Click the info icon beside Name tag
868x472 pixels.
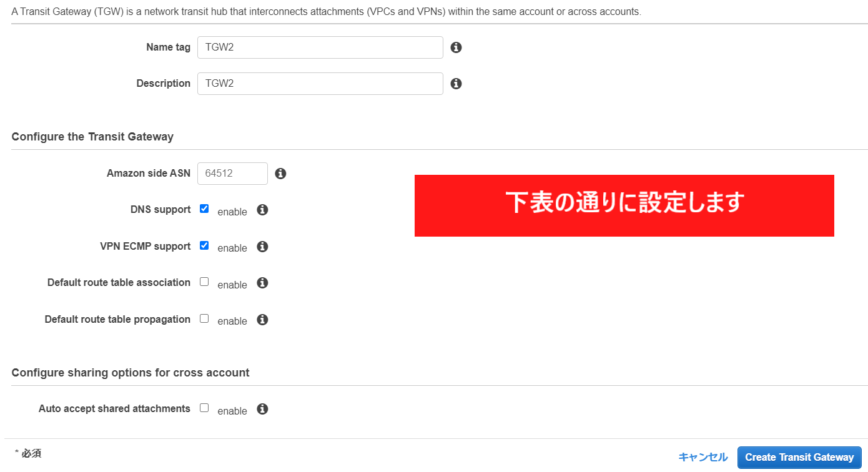click(x=456, y=47)
